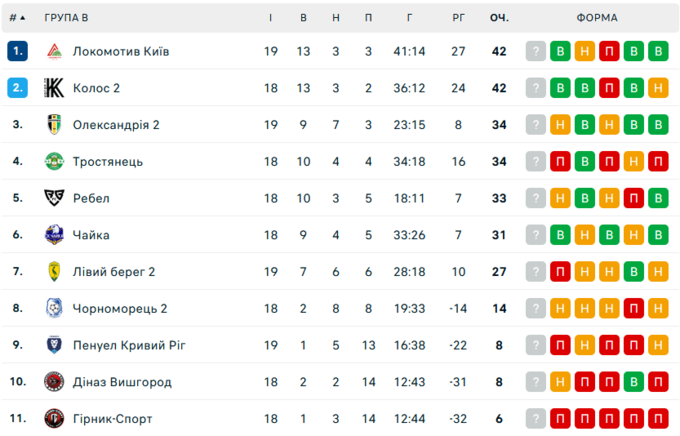Click the Тростянець team logo

[54, 161]
